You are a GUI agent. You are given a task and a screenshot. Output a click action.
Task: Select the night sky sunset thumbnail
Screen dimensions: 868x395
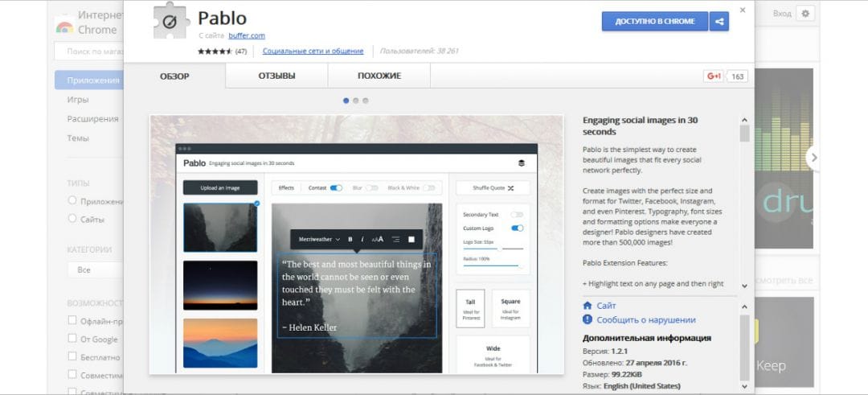[220, 286]
